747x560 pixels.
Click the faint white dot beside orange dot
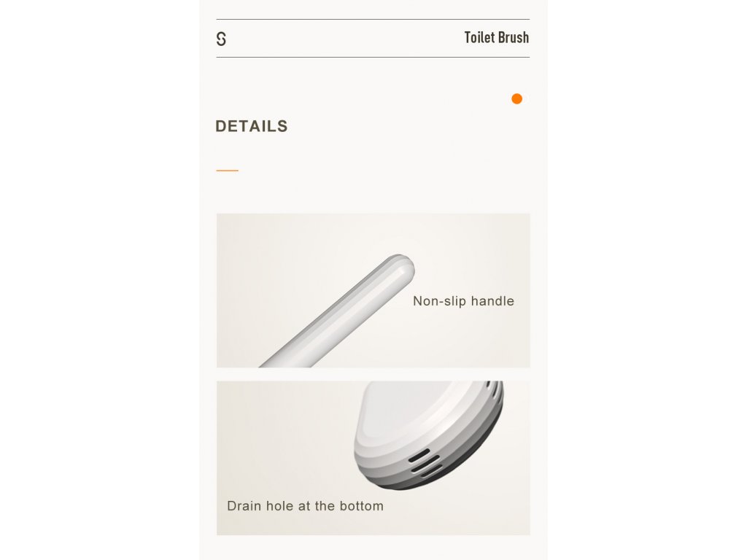tap(526, 98)
